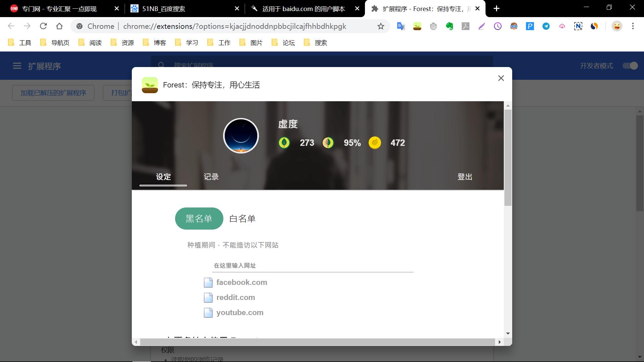This screenshot has height=362, width=644.
Task: Toggle the 开发者模式 developer mode switch
Action: 630,66
